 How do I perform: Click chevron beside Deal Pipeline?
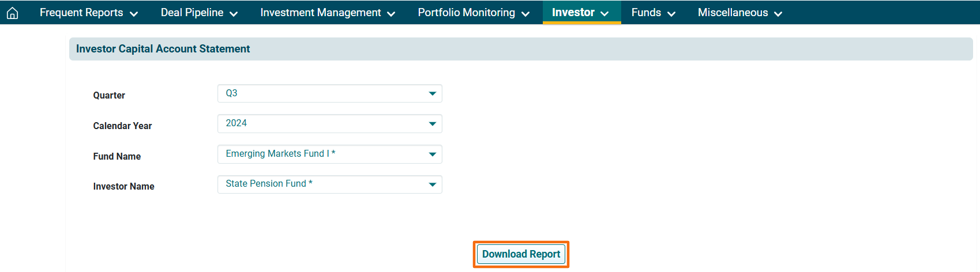234,14
